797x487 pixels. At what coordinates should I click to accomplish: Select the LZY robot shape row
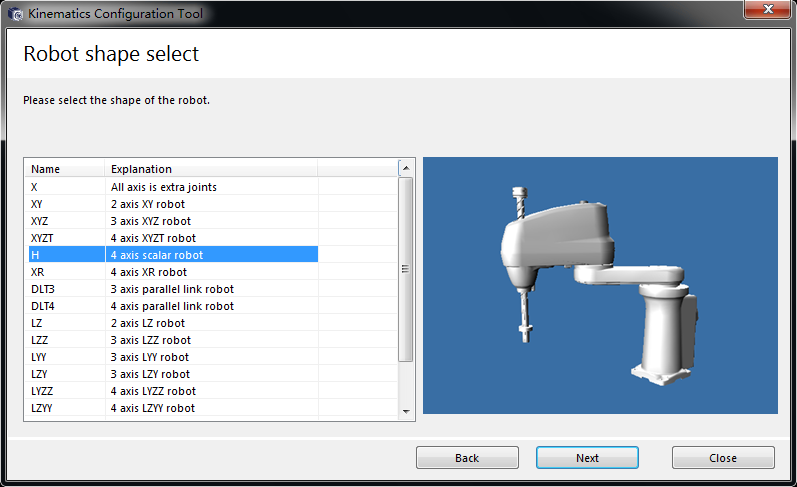pos(211,374)
